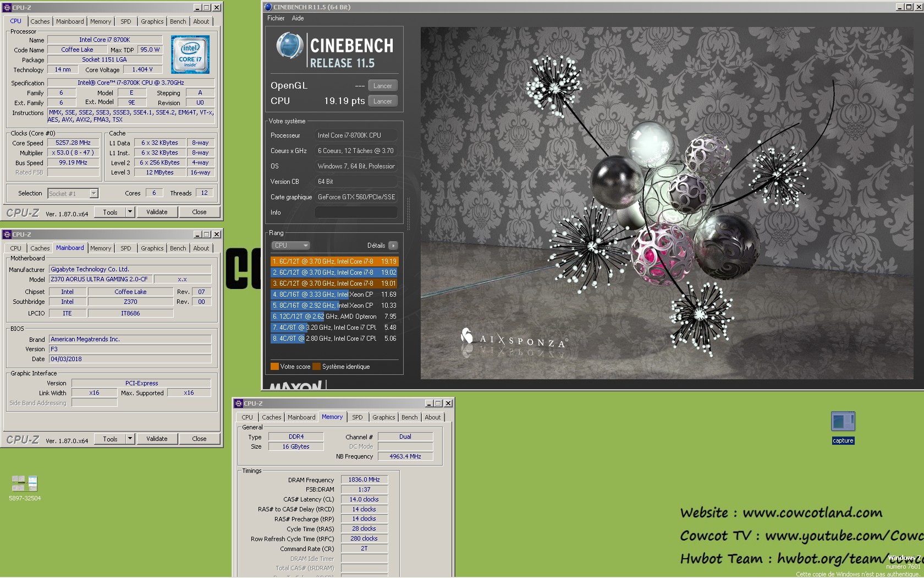The image size is (924, 578).
Task: Click the DRAM Frequency value 1836.0 MHz
Action: [x=364, y=479]
